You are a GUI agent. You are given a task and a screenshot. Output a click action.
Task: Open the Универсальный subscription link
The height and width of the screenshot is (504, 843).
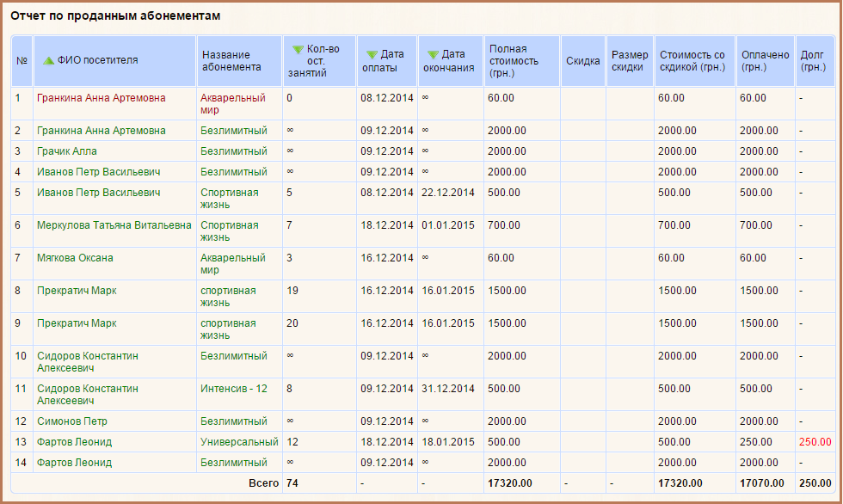click(x=239, y=442)
